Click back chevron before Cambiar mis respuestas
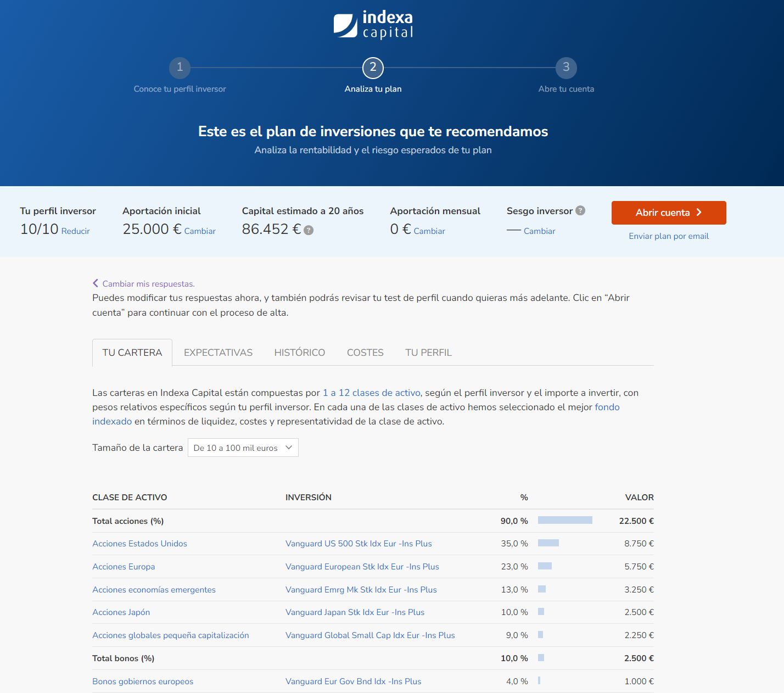This screenshot has width=784, height=693. 96,283
